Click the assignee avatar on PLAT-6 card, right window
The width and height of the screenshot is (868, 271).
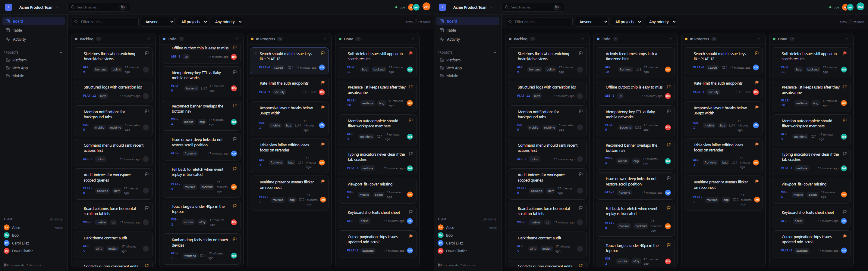coord(756,67)
